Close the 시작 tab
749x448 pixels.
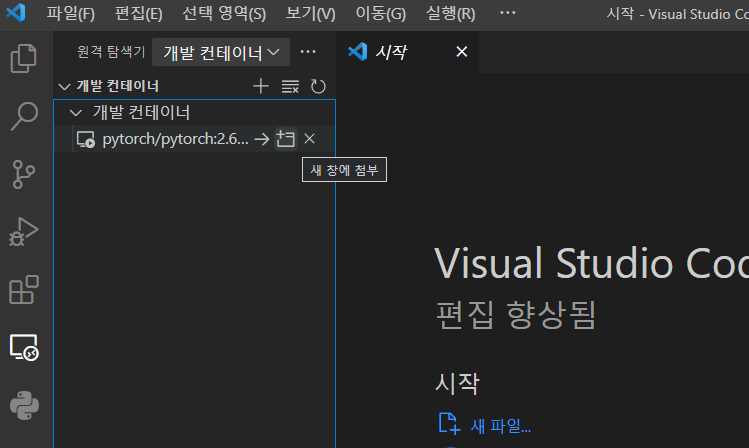point(461,52)
